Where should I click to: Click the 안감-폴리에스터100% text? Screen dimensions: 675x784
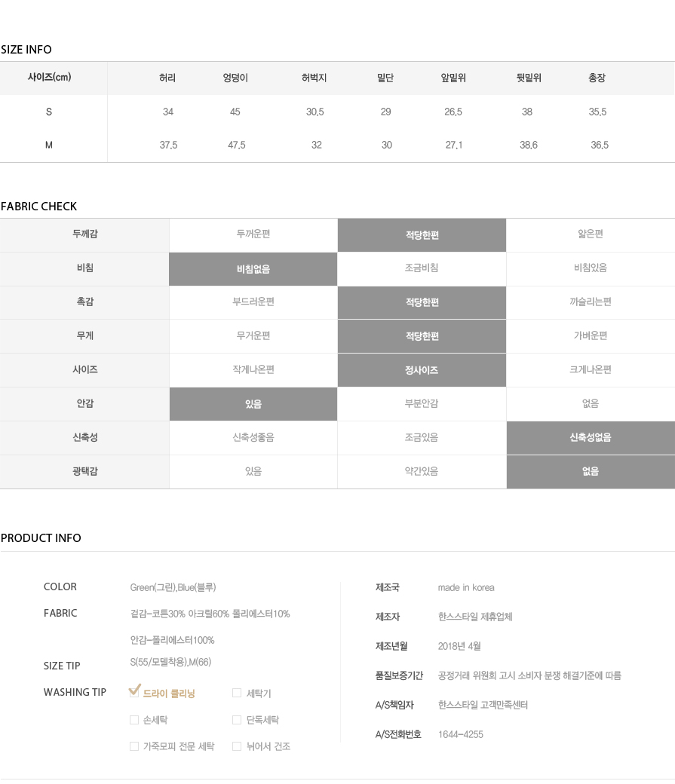click(x=172, y=641)
